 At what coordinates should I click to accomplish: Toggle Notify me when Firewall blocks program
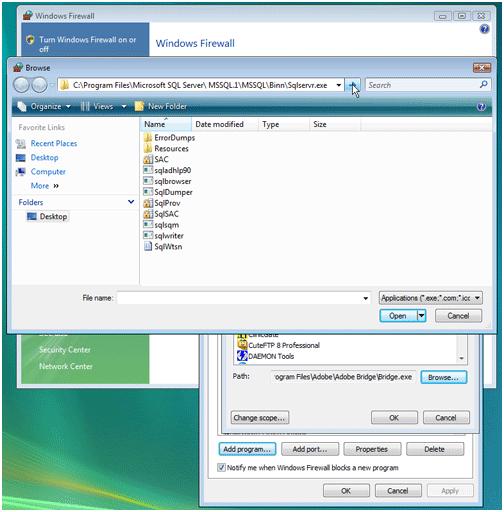(x=221, y=468)
